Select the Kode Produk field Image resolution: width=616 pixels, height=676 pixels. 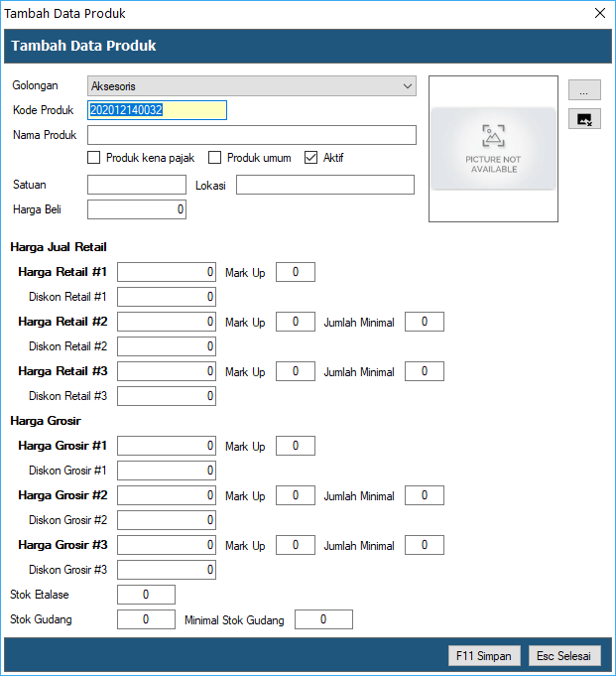coord(157,110)
